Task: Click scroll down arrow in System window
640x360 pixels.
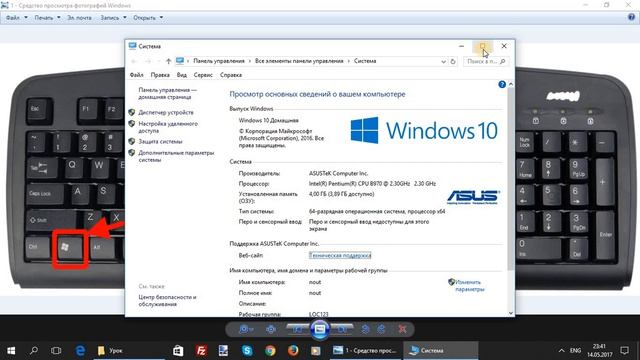Action: pyautogui.click(x=511, y=313)
